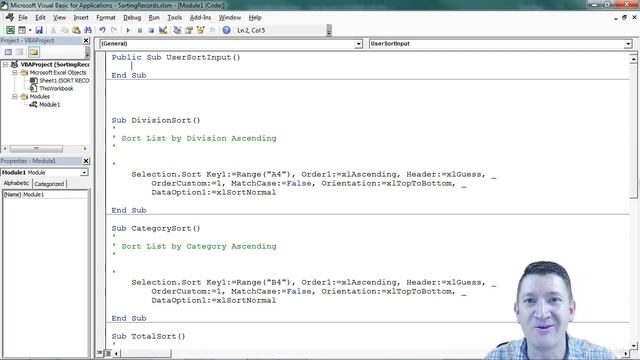This screenshot has width=640, height=360.
Task: Click the Reset stop icon
Action: tap(151, 30)
